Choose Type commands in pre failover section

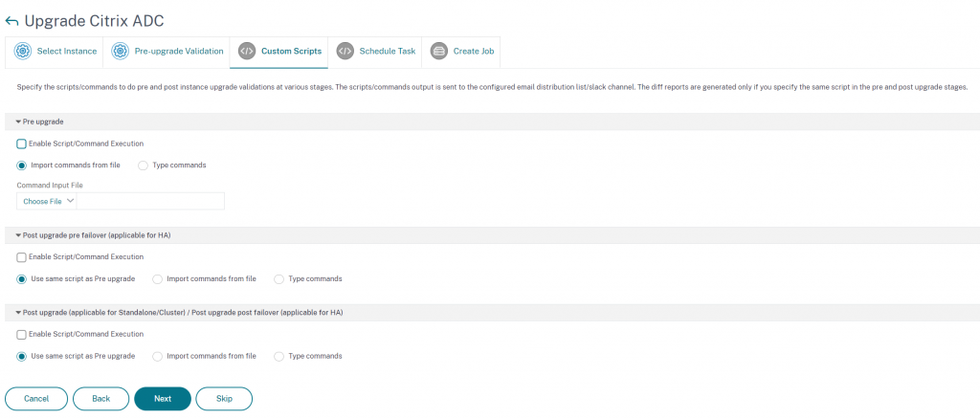coord(279,279)
